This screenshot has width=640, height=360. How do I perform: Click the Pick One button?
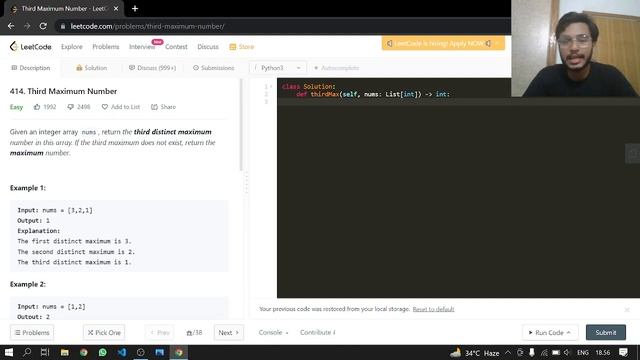[104, 333]
